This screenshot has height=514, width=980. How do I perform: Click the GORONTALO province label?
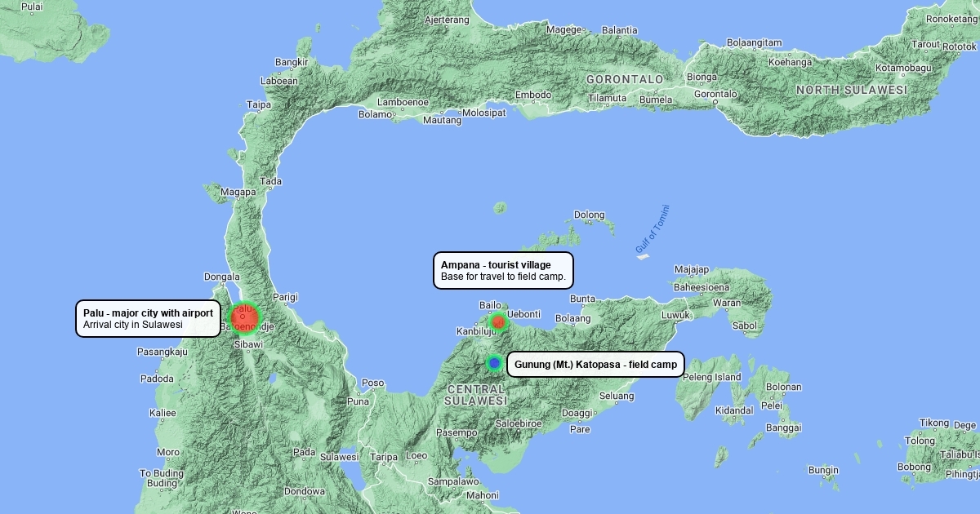tap(625, 79)
